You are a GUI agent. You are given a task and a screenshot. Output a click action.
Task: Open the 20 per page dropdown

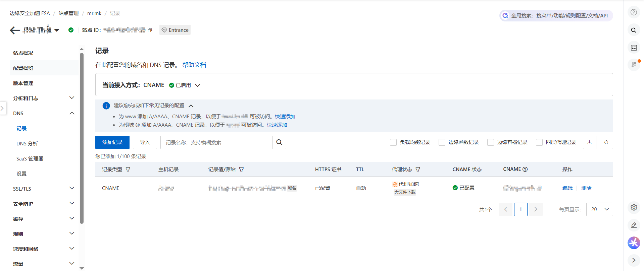click(x=600, y=209)
